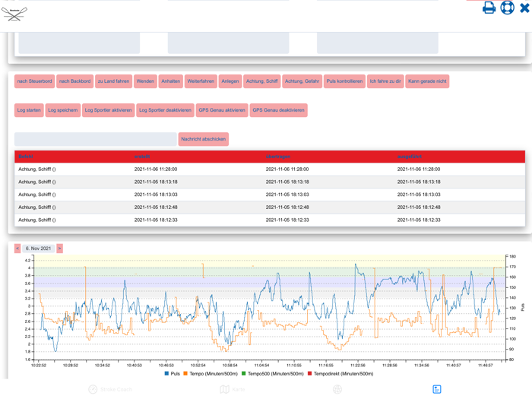Open the globe tab at bottom
Viewport: 532px width, 399px height.
[x=337, y=389]
